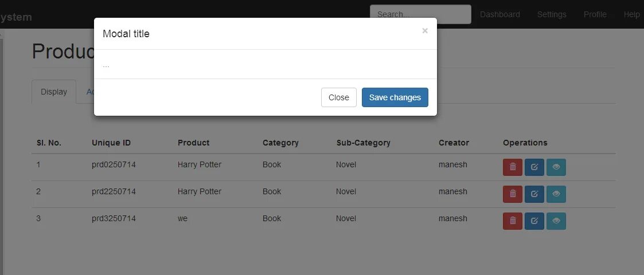Open Settings in the top navigation
This screenshot has width=644, height=275.
pyautogui.click(x=552, y=14)
